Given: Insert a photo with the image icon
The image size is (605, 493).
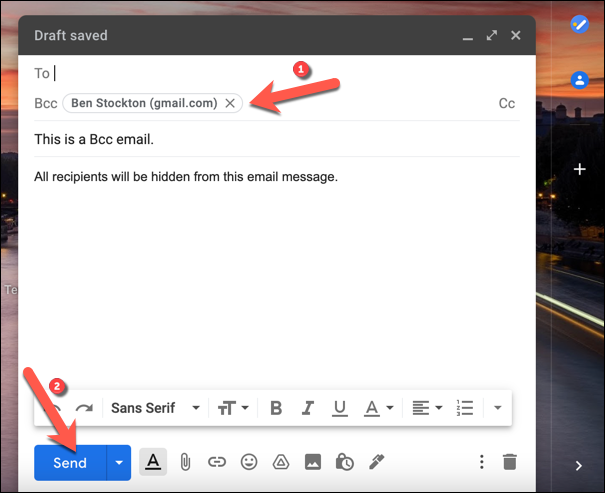Looking at the screenshot, I should (313, 462).
